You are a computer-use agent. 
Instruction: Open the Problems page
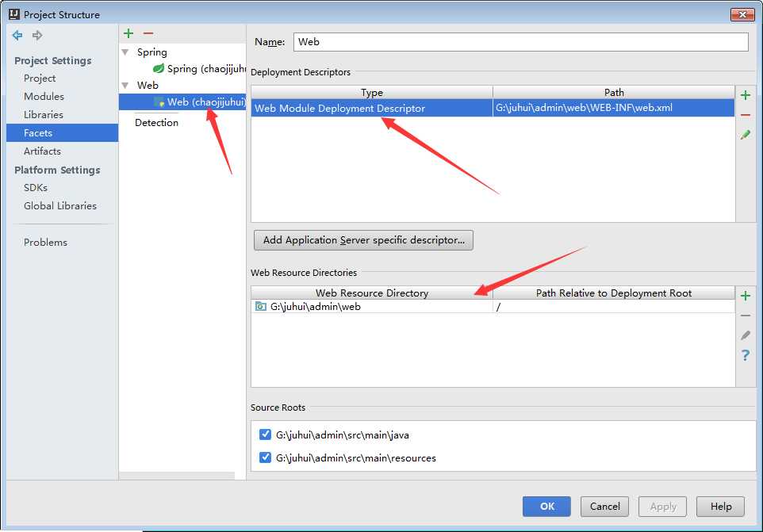tap(45, 242)
